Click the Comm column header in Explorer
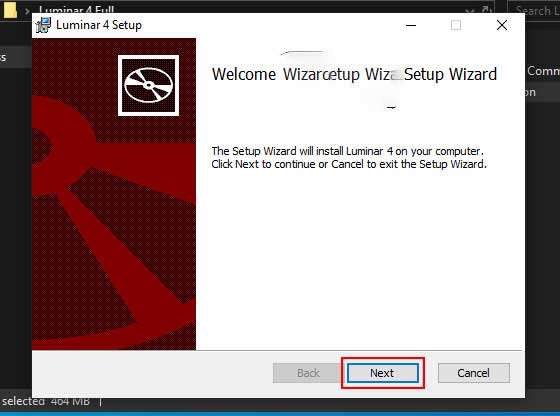Screen dimensions: 560x416 click(543, 71)
